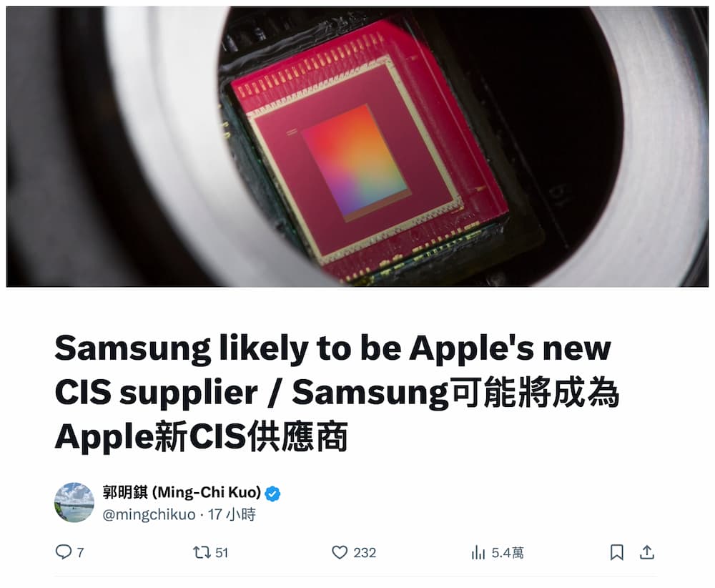Open the 郭明錤 (Ming-Chi Kuo) display name
Viewport: 715px width, 588px height.
tap(182, 493)
